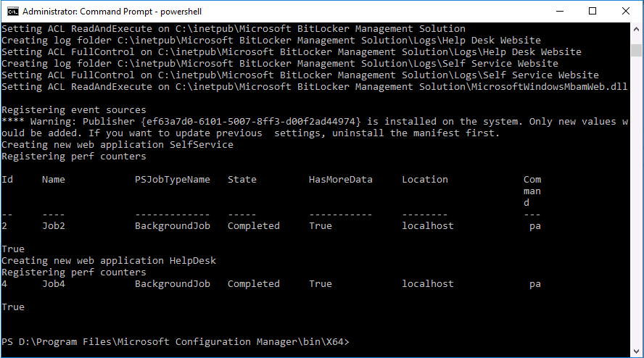Click the publisher GUID in the warning
This screenshot has height=358, width=644.
[x=251, y=122]
